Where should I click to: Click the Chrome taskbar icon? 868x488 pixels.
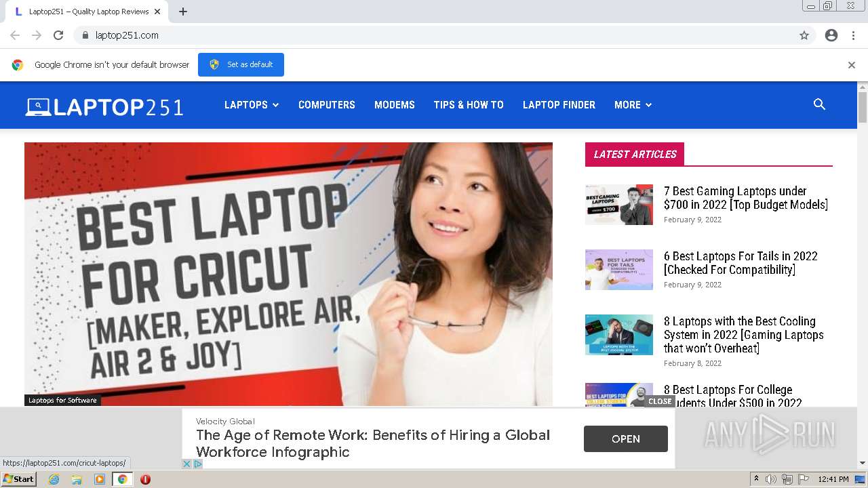click(123, 479)
